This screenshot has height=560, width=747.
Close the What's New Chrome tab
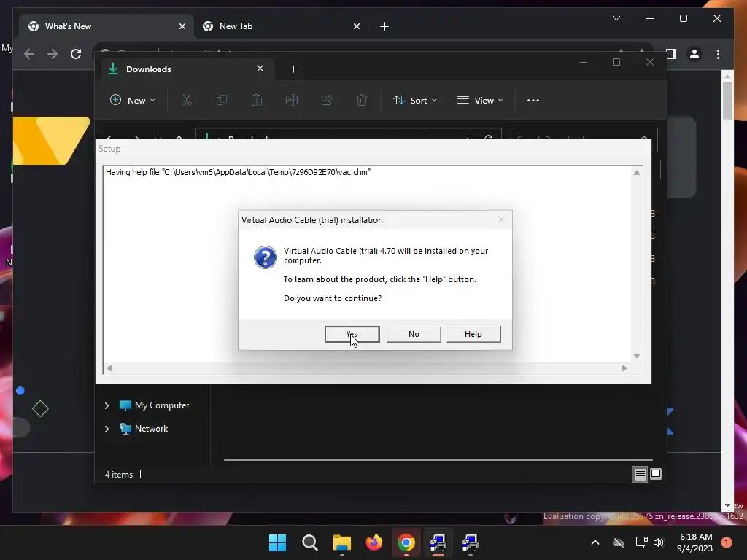tap(182, 26)
